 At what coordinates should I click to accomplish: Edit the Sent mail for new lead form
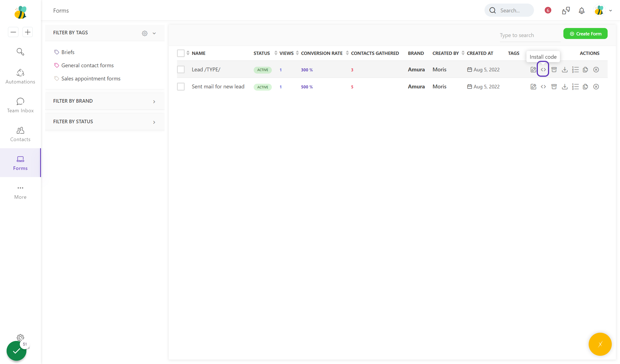pyautogui.click(x=533, y=87)
